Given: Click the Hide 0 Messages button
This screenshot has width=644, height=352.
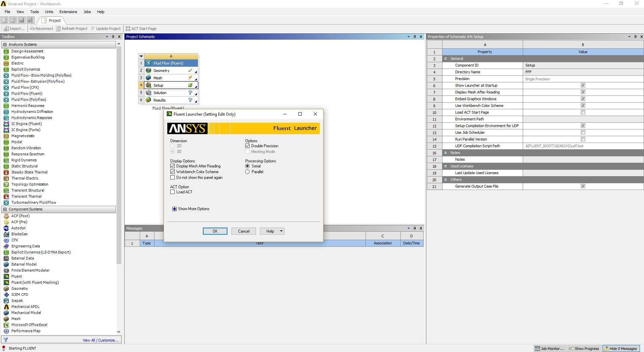Looking at the screenshot, I should 621,349.
